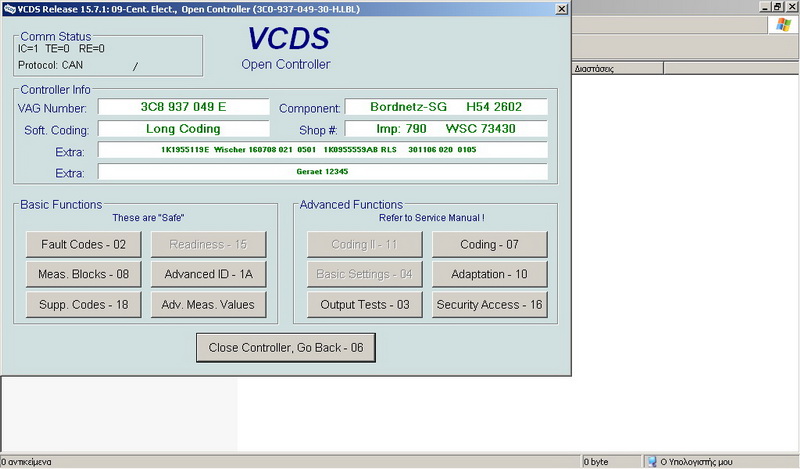Open Adv. Meas. Values

[x=209, y=305]
